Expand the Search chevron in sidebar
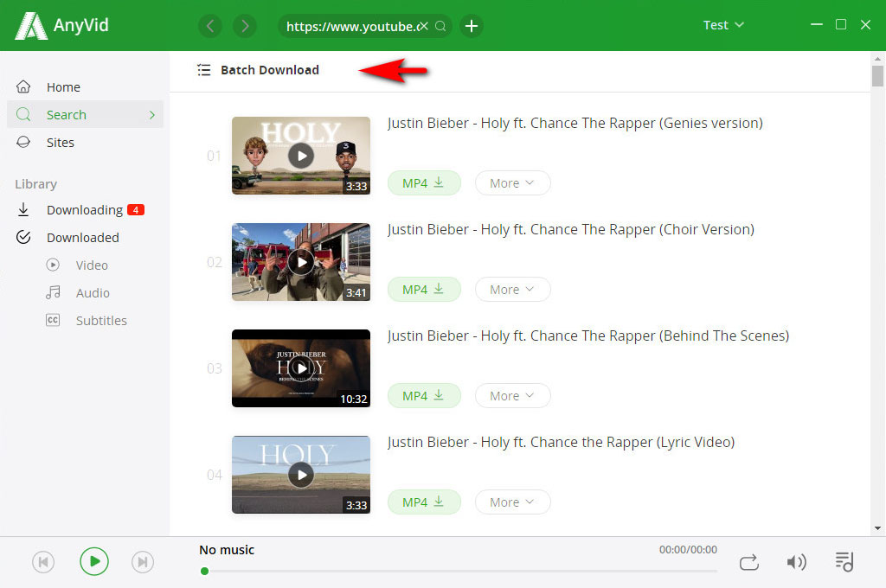The height and width of the screenshot is (588, 886). (x=152, y=115)
